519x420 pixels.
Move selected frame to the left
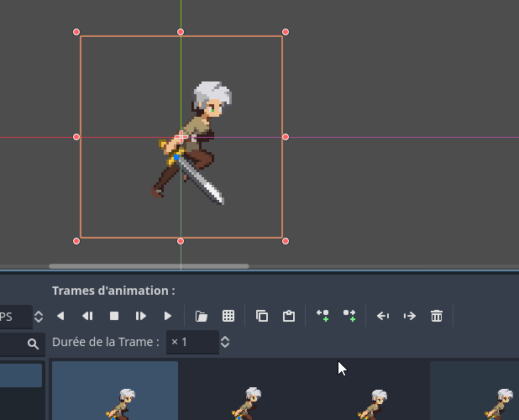[383, 316]
